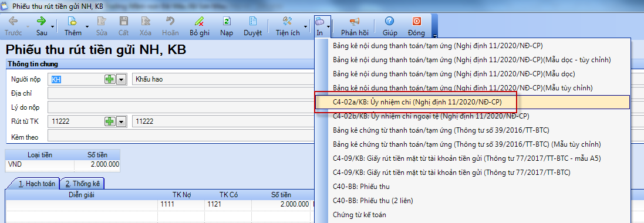Go to next voucher with Sau
This screenshot has height=223, width=644.
pos(42,26)
